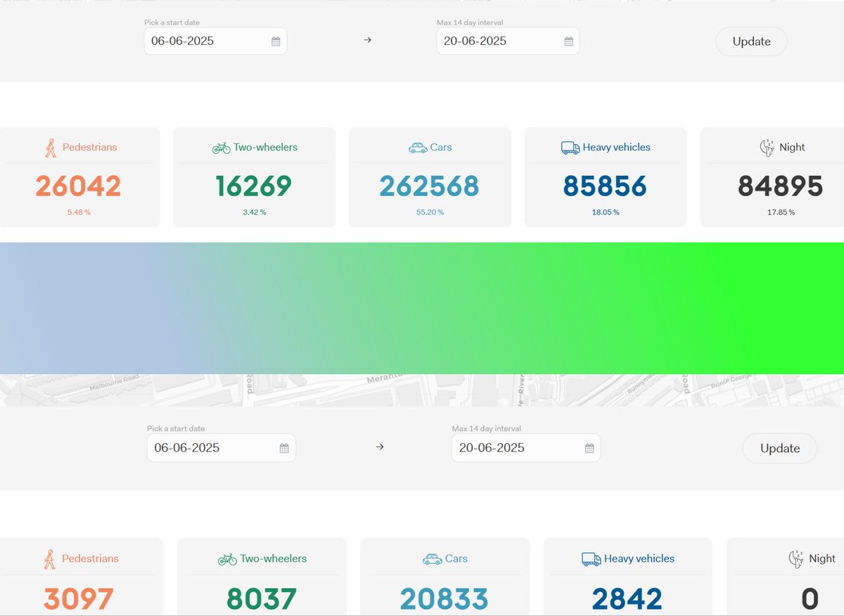Select the night count 84895
Screen dimensions: 844x616
pos(781,186)
